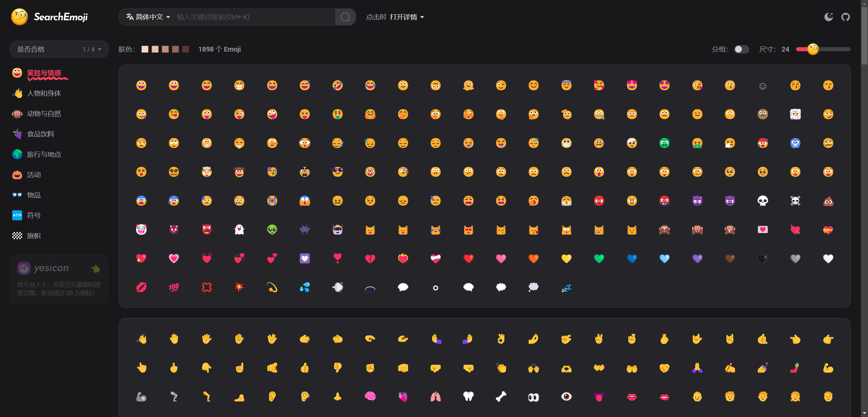Select the 活动 pumpkin category icon
This screenshot has width=868, height=417.
tap(17, 175)
